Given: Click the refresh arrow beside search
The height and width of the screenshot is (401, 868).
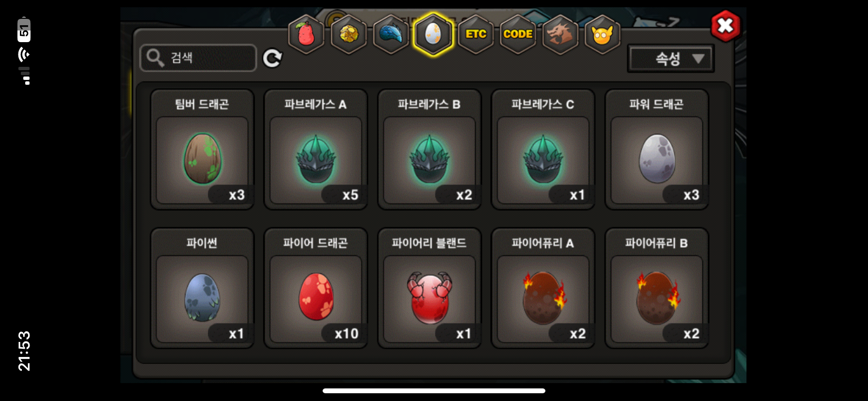Looking at the screenshot, I should coord(272,58).
